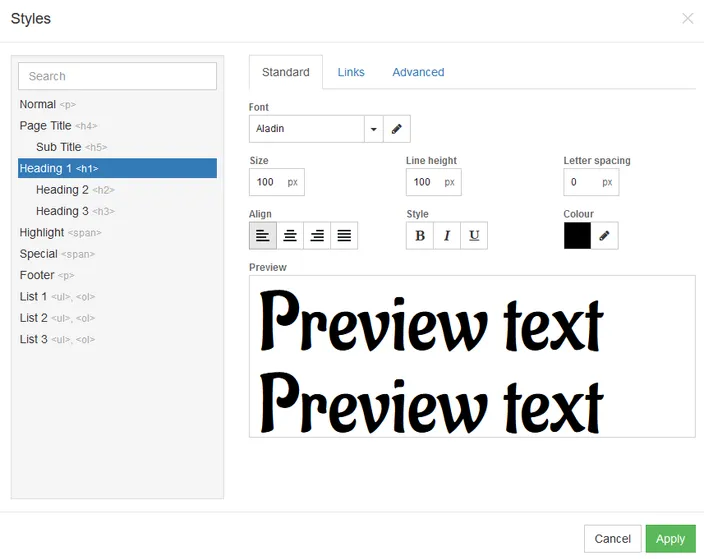
Task: Select the Heading 3 <h3> style
Action: (117, 211)
